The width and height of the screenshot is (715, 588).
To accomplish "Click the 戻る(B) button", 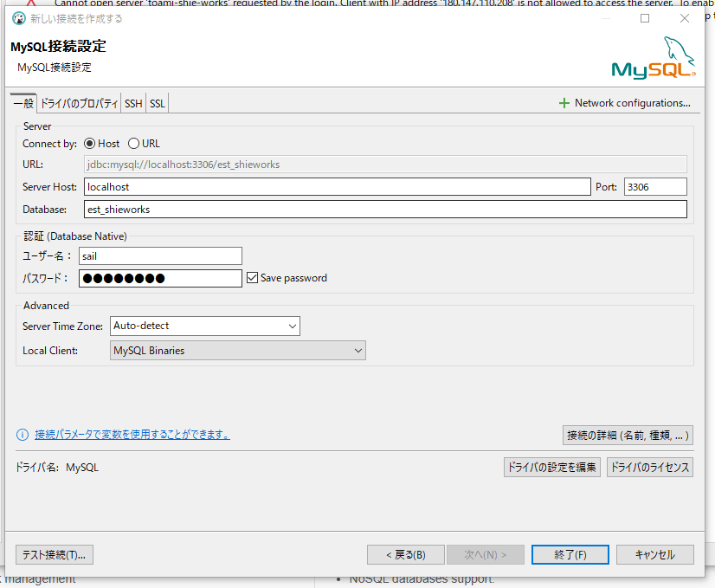I will click(x=406, y=555).
